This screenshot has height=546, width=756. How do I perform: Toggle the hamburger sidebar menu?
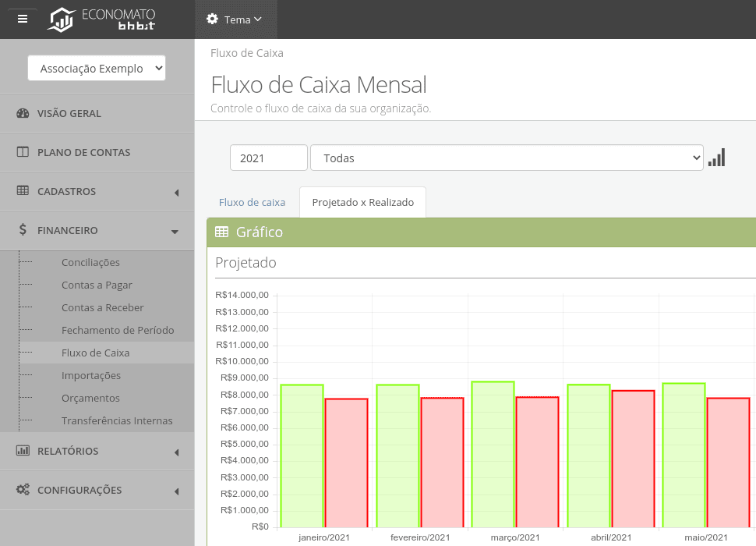[23, 19]
